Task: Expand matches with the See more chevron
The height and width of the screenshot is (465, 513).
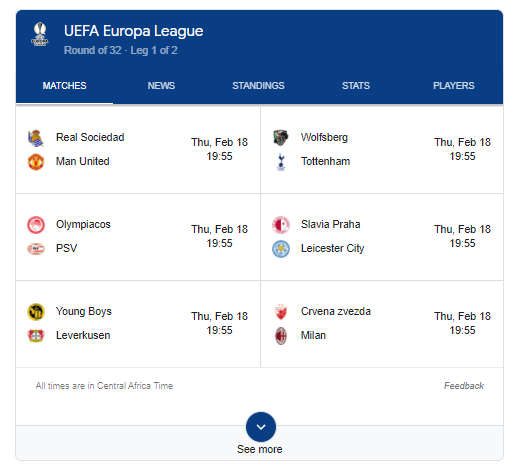Action: (261, 427)
